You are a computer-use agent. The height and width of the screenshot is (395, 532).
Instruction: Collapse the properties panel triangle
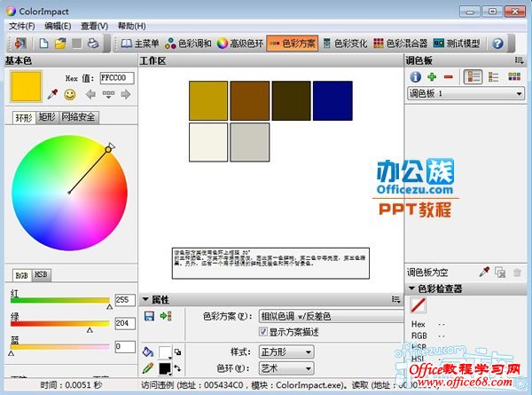coord(145,299)
